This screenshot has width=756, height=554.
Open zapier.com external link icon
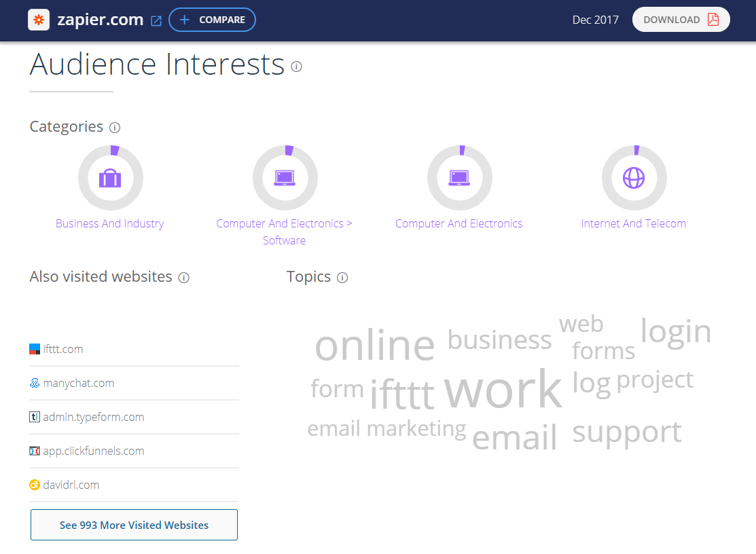point(156,20)
